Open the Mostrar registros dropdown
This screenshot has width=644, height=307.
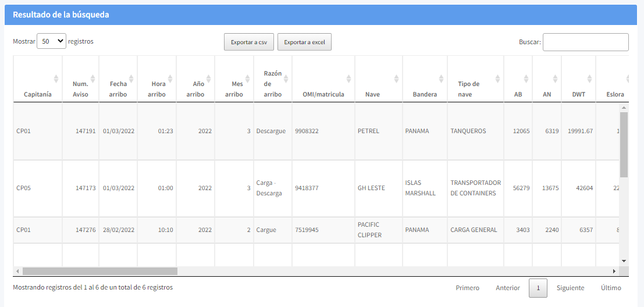[52, 42]
